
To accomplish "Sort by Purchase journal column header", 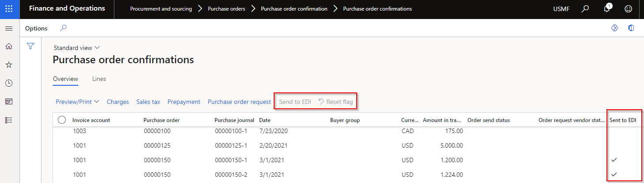I will click(x=234, y=120).
